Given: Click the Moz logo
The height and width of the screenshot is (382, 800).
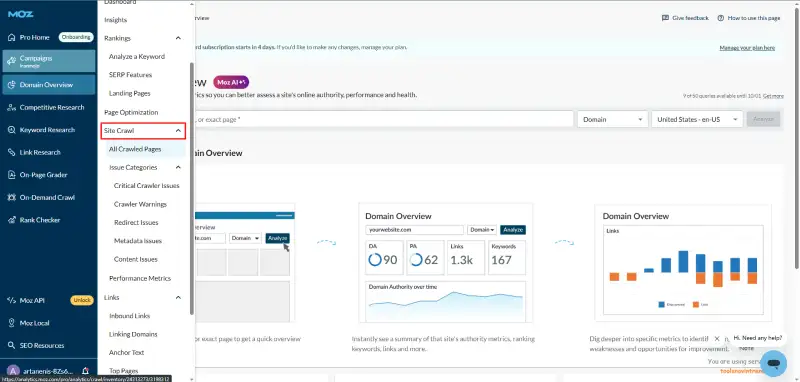Looking at the screenshot, I should pyautogui.click(x=21, y=14).
